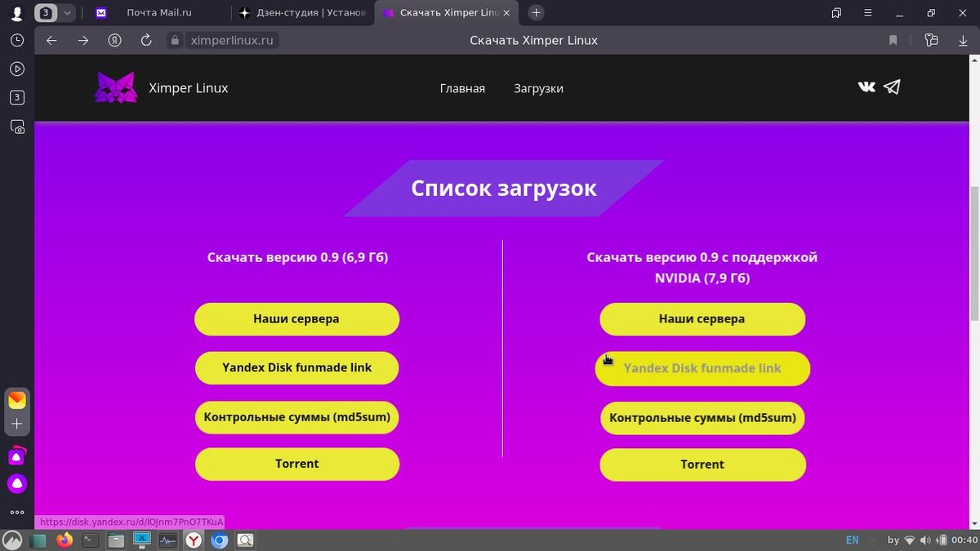
Task: Go forward to the next page
Action: pyautogui.click(x=82, y=40)
